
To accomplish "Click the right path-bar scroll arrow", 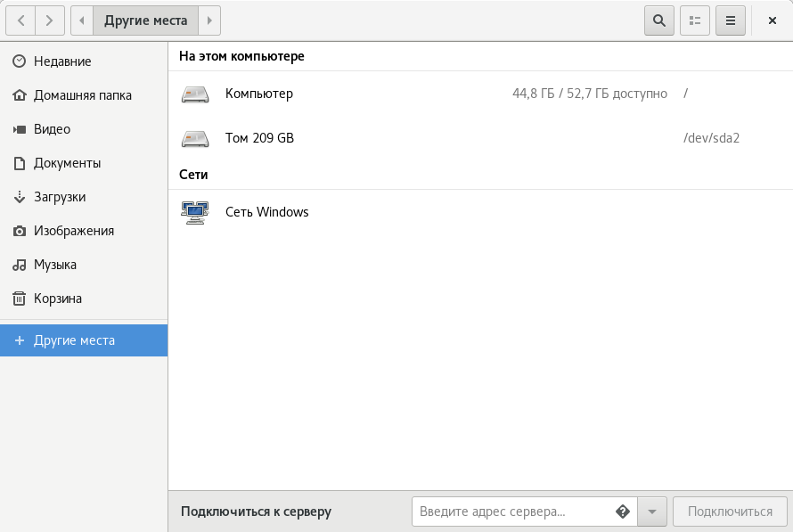I will click(209, 20).
